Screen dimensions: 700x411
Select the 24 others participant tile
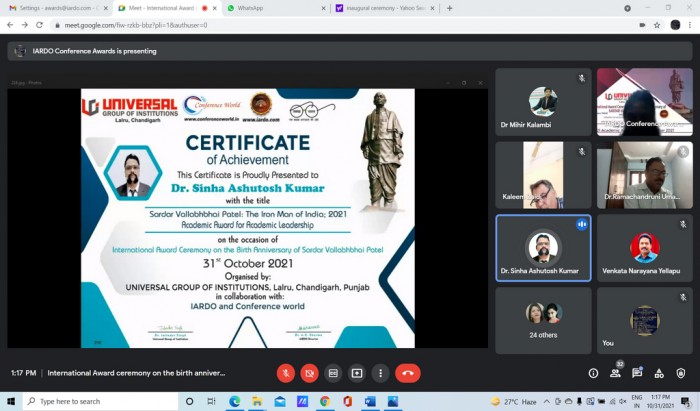(543, 320)
